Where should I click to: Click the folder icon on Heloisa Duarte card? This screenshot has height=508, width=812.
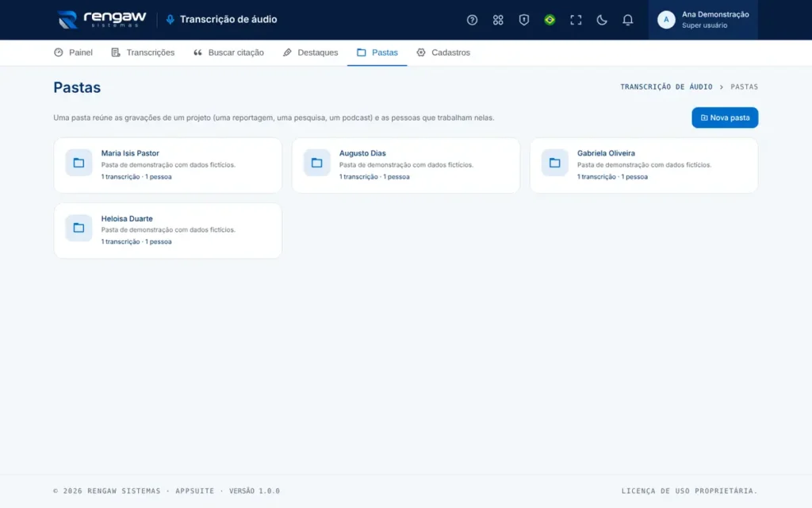click(x=79, y=228)
